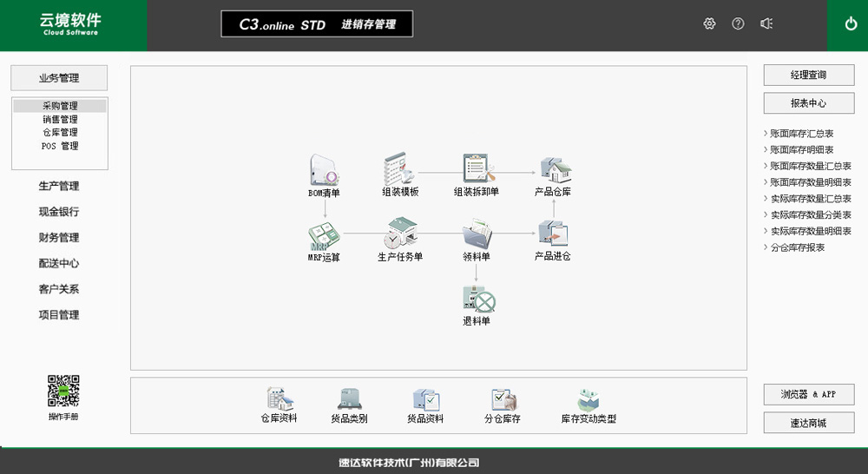This screenshot has width=868, height=474.
Task: Open the 速达商城 button
Action: click(808, 424)
